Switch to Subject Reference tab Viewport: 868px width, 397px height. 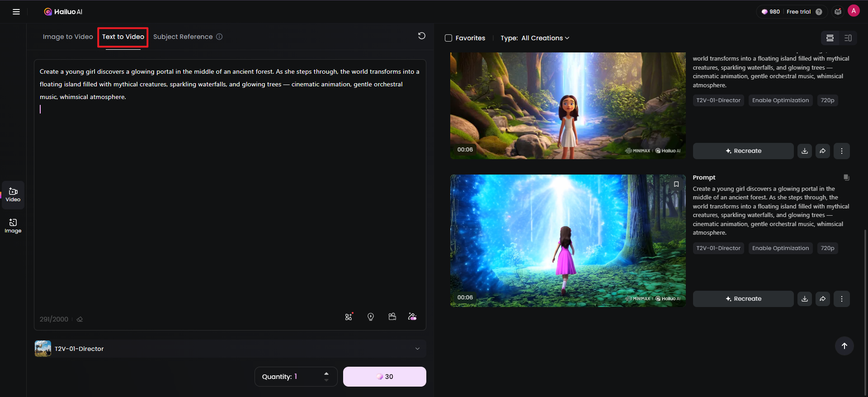pos(183,37)
